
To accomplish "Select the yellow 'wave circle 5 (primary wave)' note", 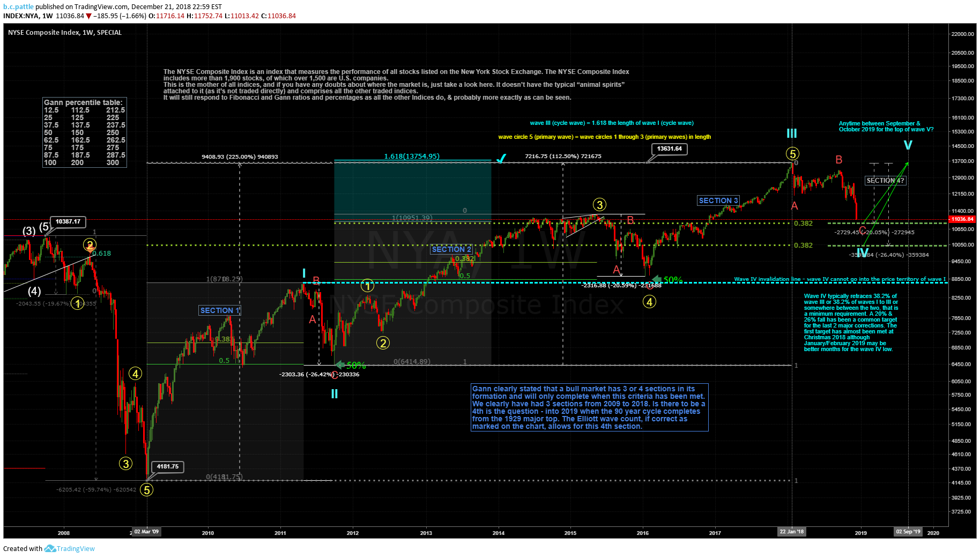I will pyautogui.click(x=605, y=137).
